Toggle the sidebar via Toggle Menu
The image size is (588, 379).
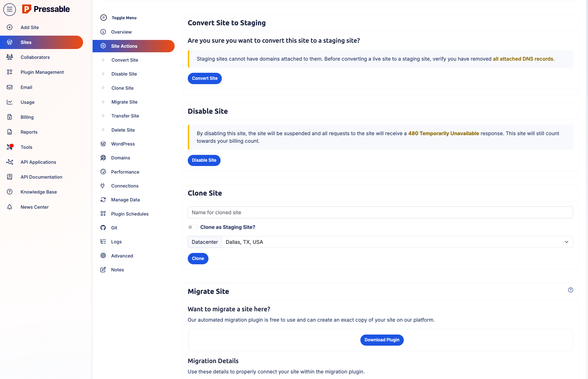[x=103, y=18]
